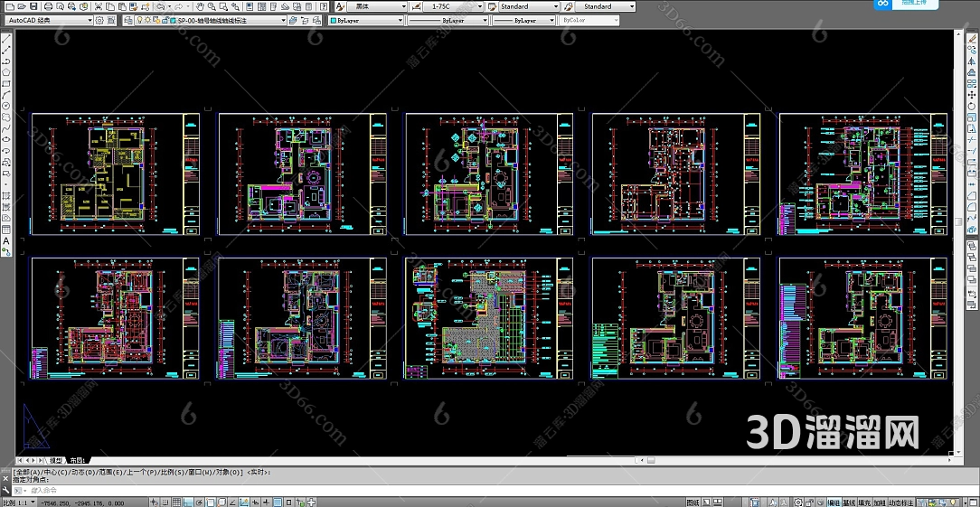Image resolution: width=980 pixels, height=507 pixels.
Task: Open the Help question mark icon
Action: tap(323, 6)
